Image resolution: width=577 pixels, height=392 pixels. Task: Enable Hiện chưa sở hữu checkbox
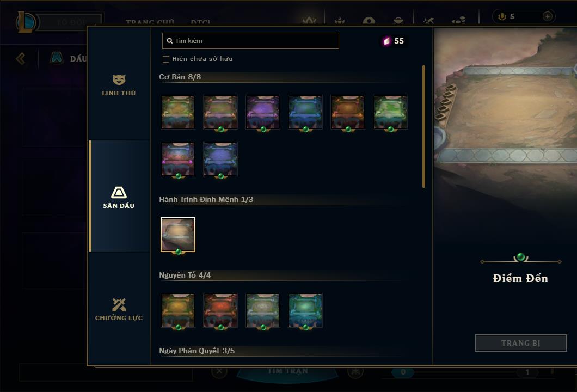(166, 59)
